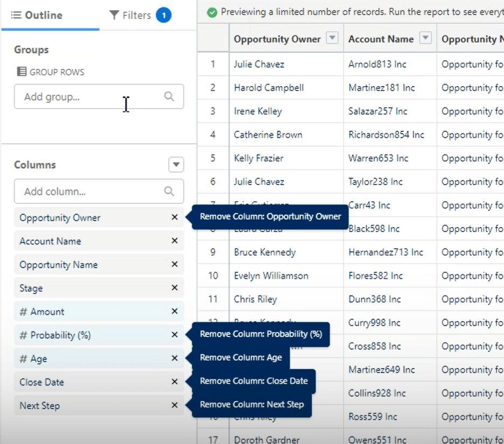Click the search icon in Add group
The width and height of the screenshot is (504, 444).
[x=169, y=97]
